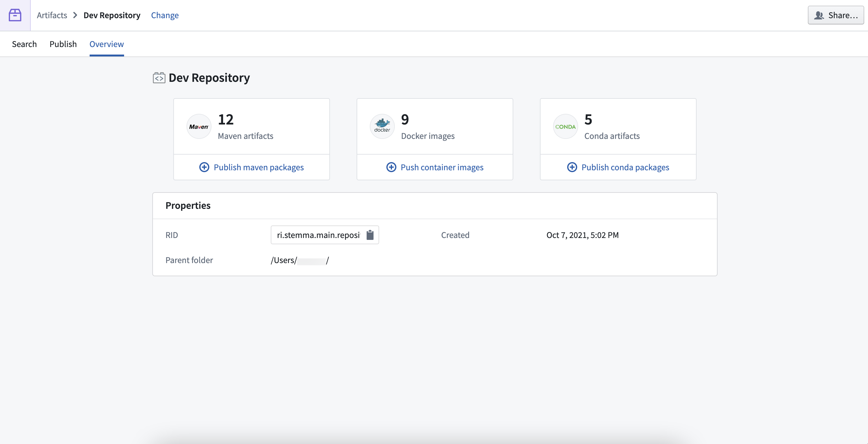This screenshot has height=444, width=868.
Task: Select the Overview tab
Action: click(107, 44)
